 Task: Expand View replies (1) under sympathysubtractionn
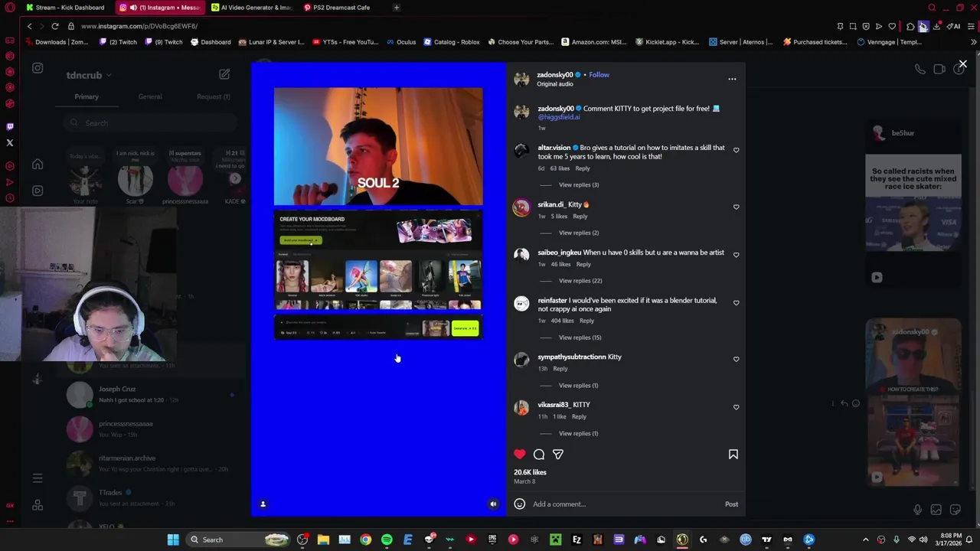[x=578, y=386]
